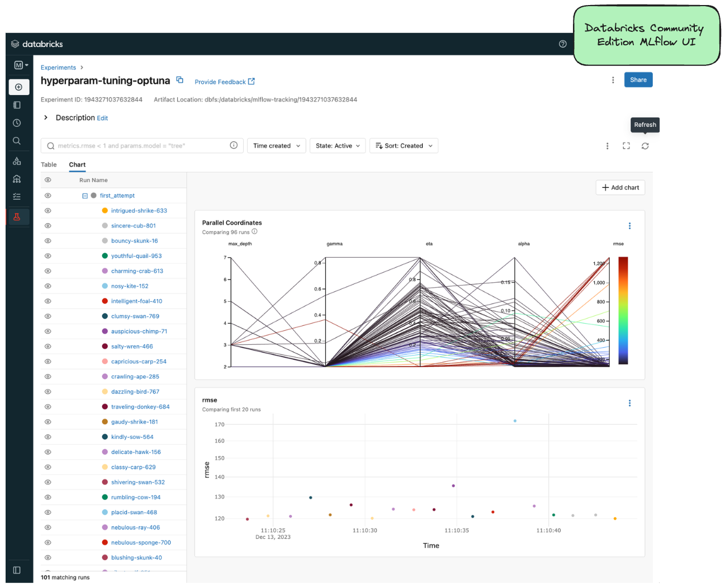Viewport: 725px width, 588px height.
Task: Open rmse chart options menu
Action: pos(630,403)
